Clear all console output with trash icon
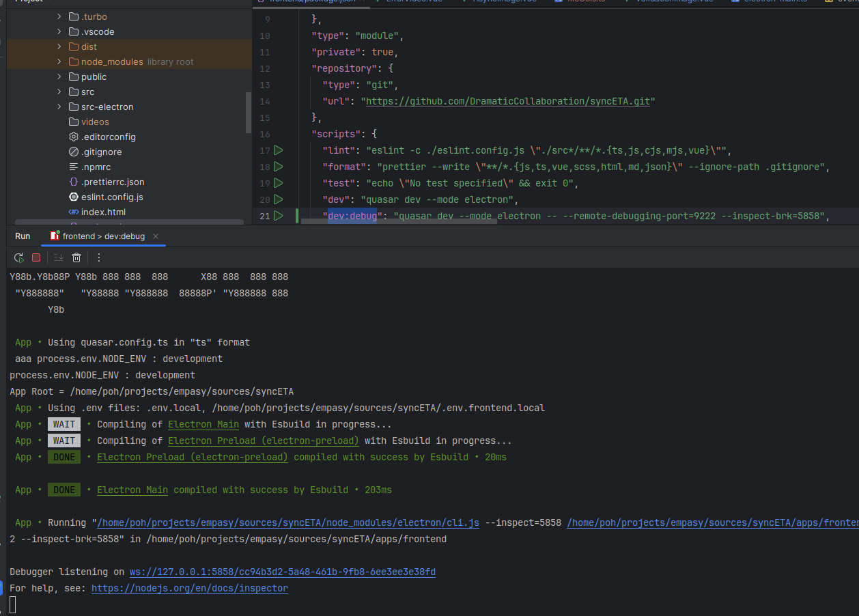The image size is (859, 616). (76, 257)
